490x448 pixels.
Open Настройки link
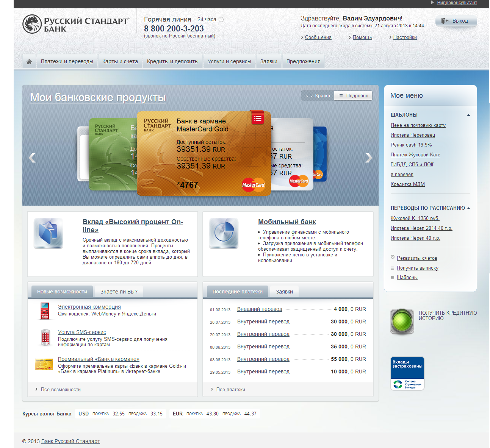click(x=405, y=37)
